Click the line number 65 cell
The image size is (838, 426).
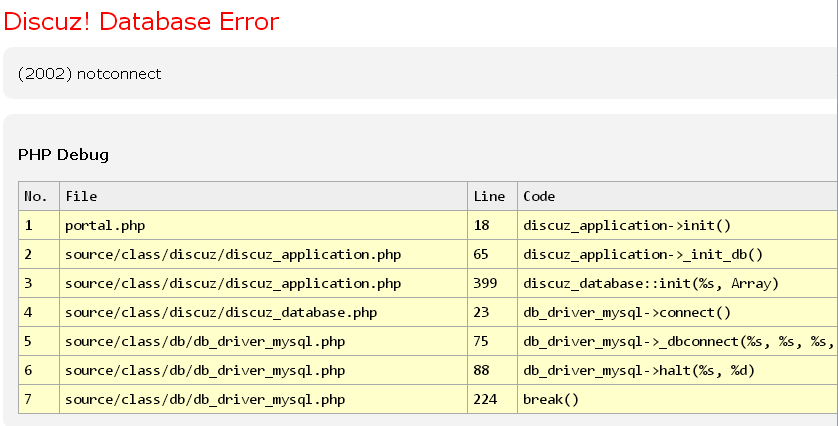pyautogui.click(x=492, y=254)
